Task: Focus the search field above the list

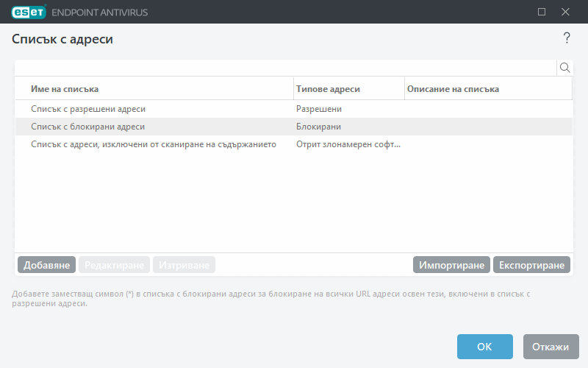Action: (x=285, y=68)
